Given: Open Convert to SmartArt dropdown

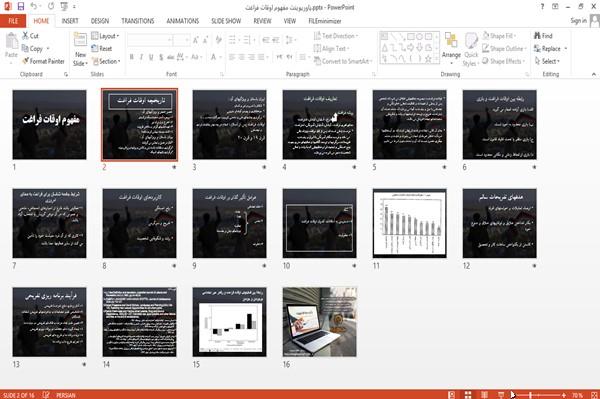Looking at the screenshot, I should 342,61.
